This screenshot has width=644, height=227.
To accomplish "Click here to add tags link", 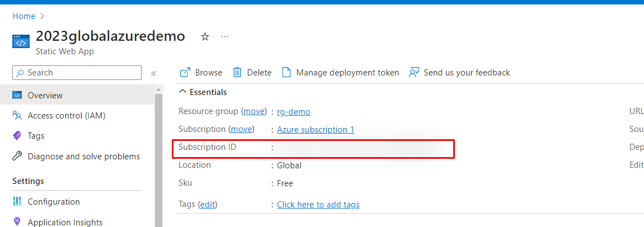I will [318, 205].
